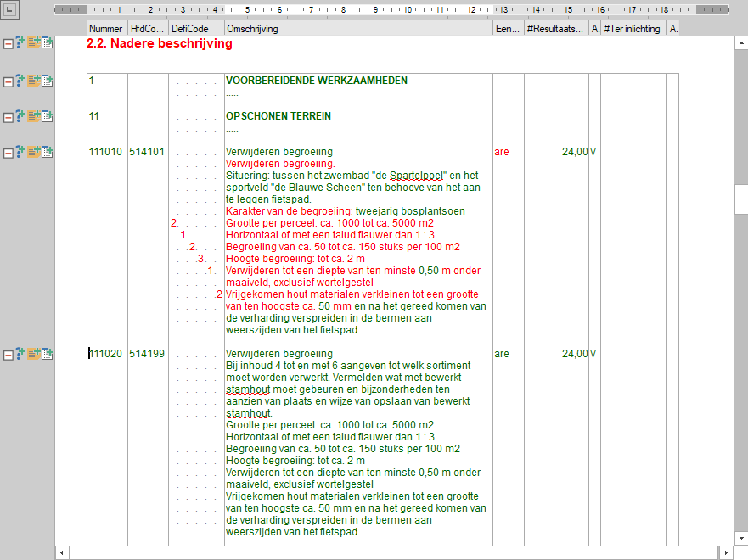This screenshot has height=560, width=748.
Task: Click orange note-plus icon for row 111020
Action: point(33,354)
